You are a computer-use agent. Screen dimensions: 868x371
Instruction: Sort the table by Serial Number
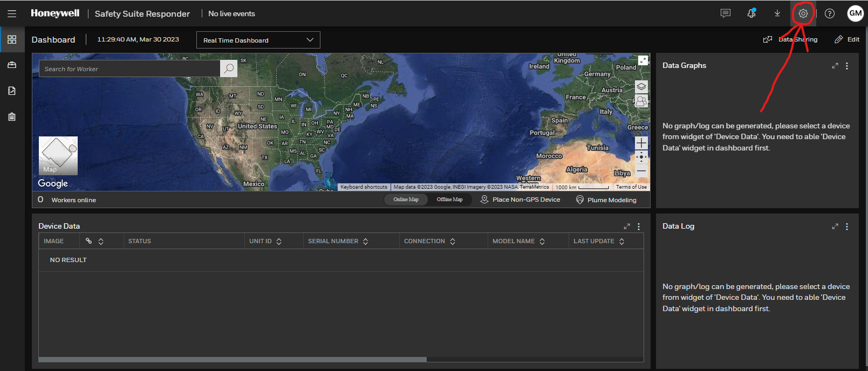pos(365,242)
